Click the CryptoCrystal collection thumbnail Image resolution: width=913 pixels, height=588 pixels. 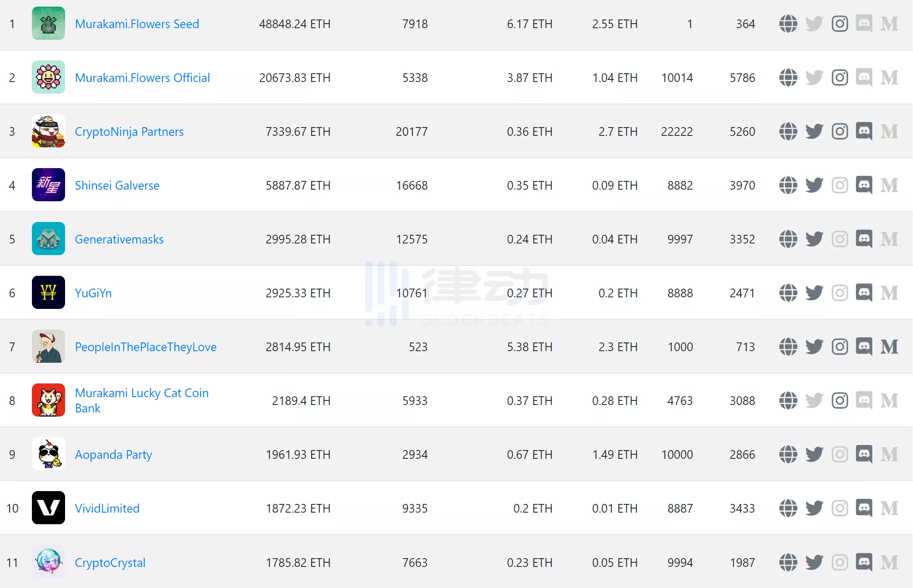coord(48,561)
